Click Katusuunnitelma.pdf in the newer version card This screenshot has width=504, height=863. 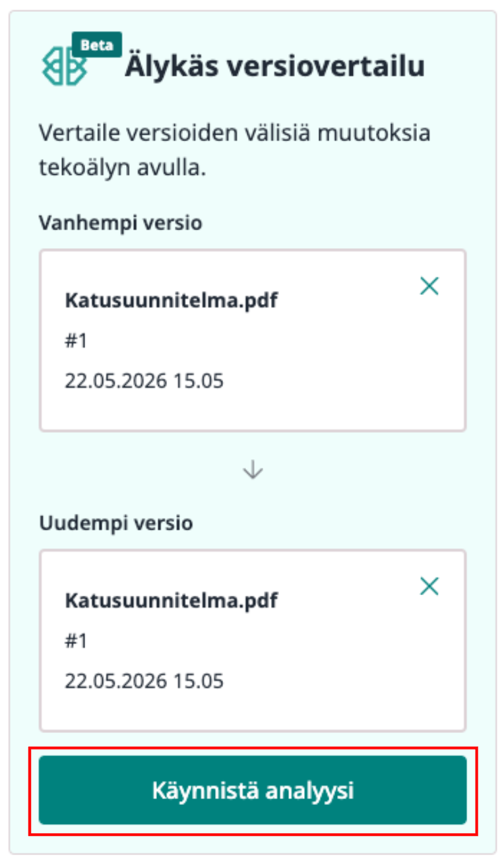tap(171, 601)
